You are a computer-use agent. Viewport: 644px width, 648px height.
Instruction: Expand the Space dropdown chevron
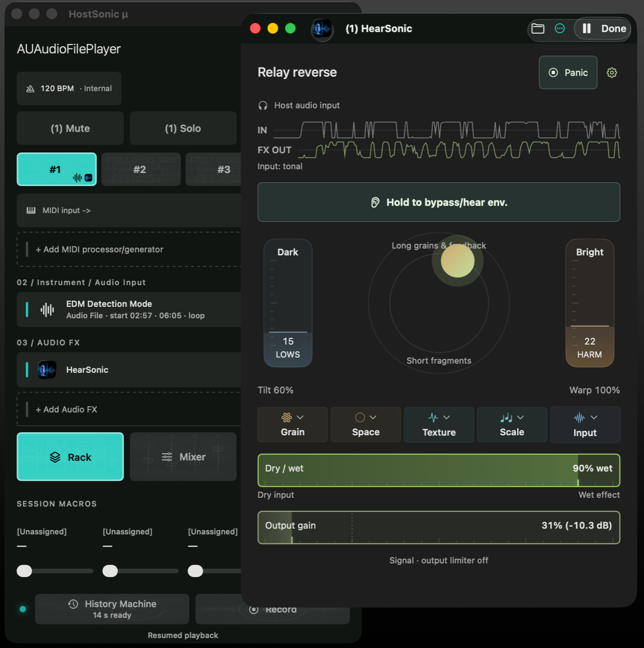pyautogui.click(x=373, y=417)
